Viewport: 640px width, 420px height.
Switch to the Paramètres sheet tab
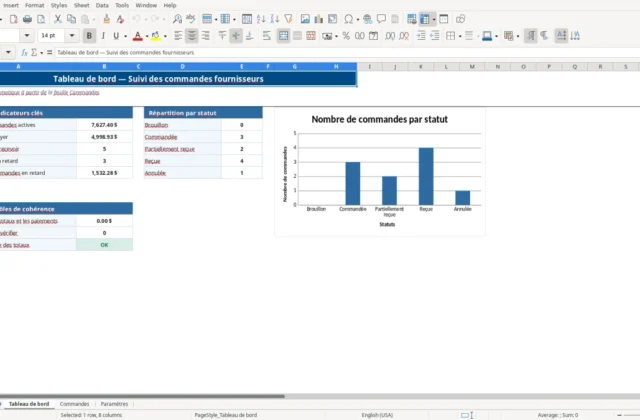coord(114,404)
